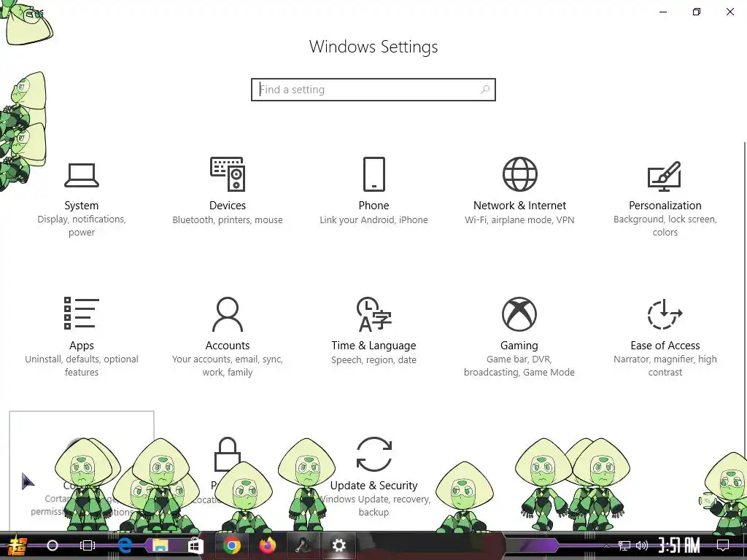Open the Devices keyboard and speaker icon

[228, 174]
